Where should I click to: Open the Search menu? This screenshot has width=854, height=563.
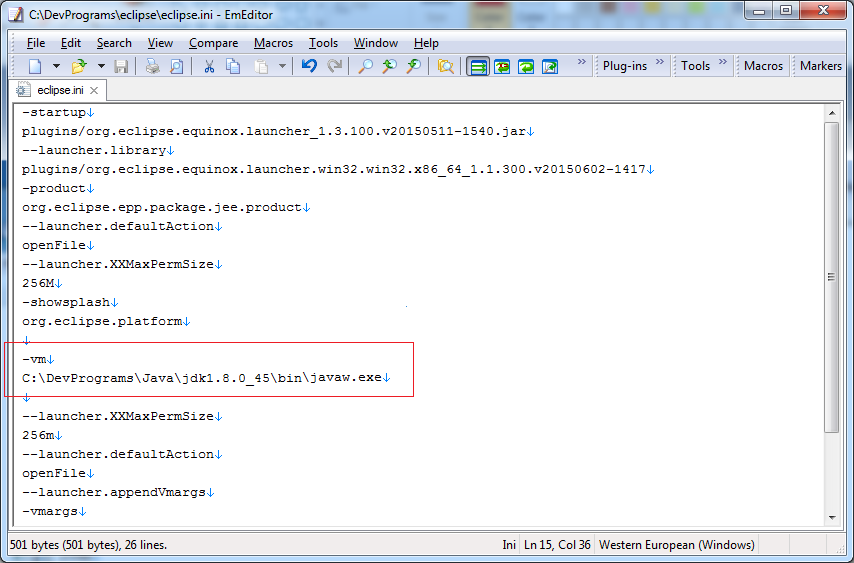coord(114,43)
